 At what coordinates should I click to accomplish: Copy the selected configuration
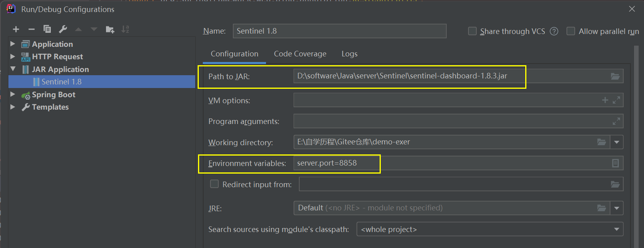(47, 29)
